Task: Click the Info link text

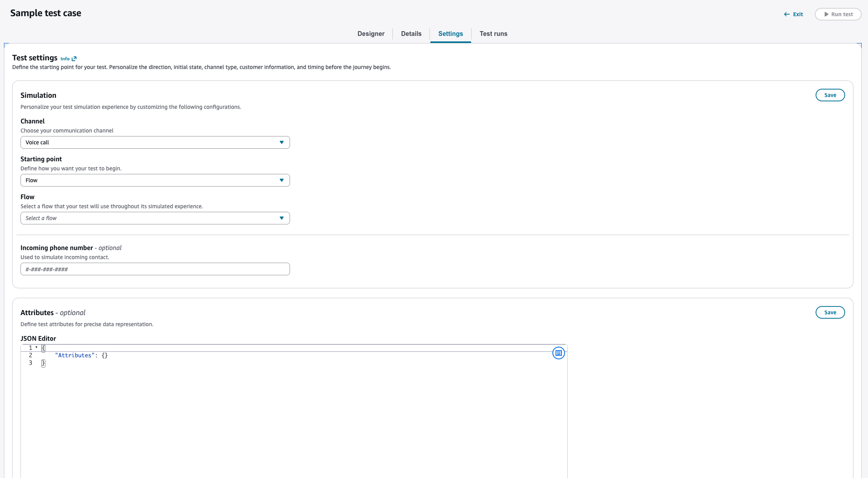Action: tap(65, 59)
